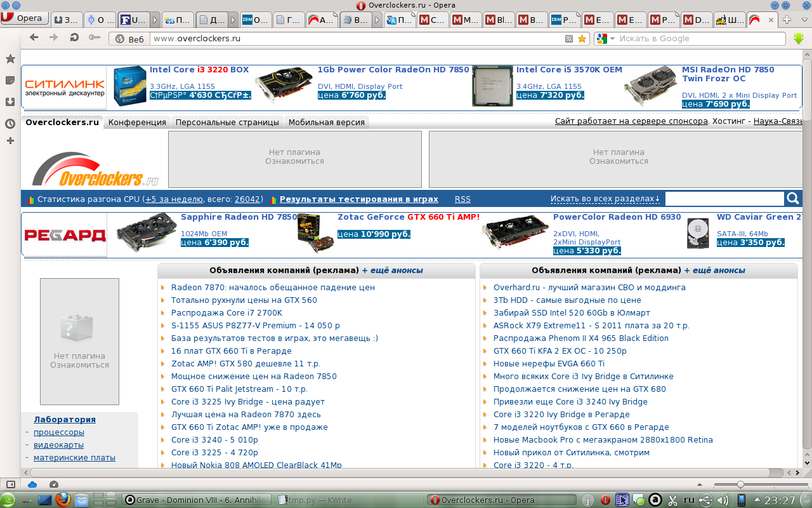The image size is (812, 508).
Task: Click the Регард banner logo
Action: click(x=65, y=235)
